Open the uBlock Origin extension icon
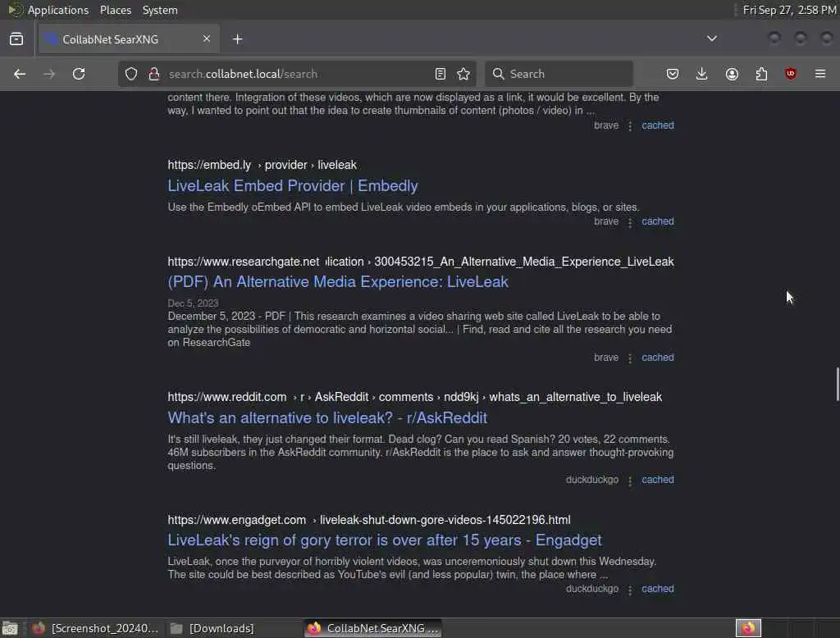Screen dimensions: 840x638 [x=791, y=74]
